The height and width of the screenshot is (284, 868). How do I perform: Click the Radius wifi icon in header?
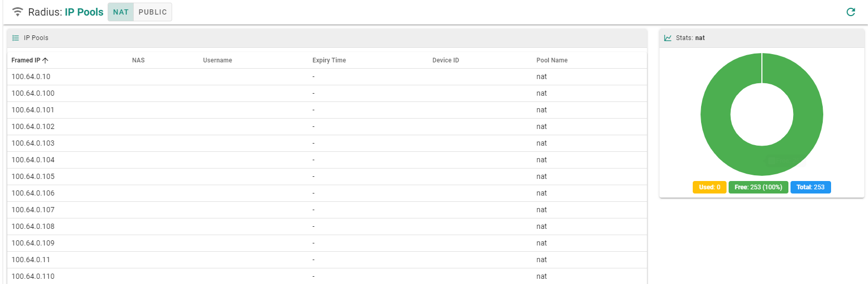point(18,12)
